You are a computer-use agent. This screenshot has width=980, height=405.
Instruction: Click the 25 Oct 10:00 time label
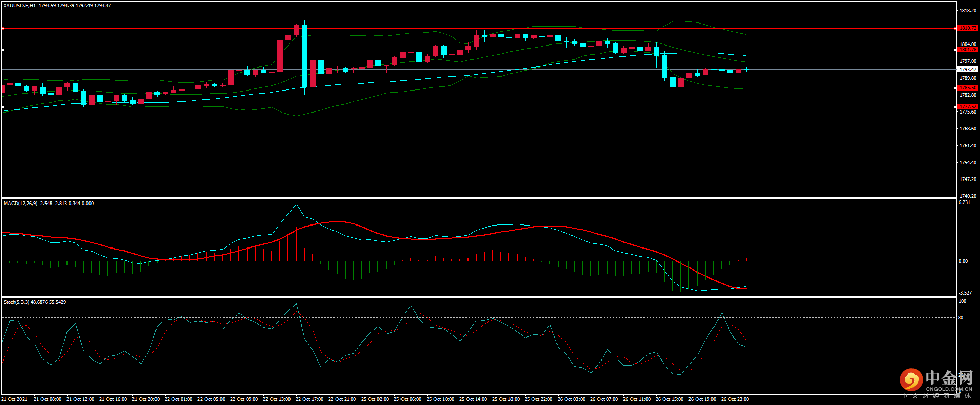point(440,399)
